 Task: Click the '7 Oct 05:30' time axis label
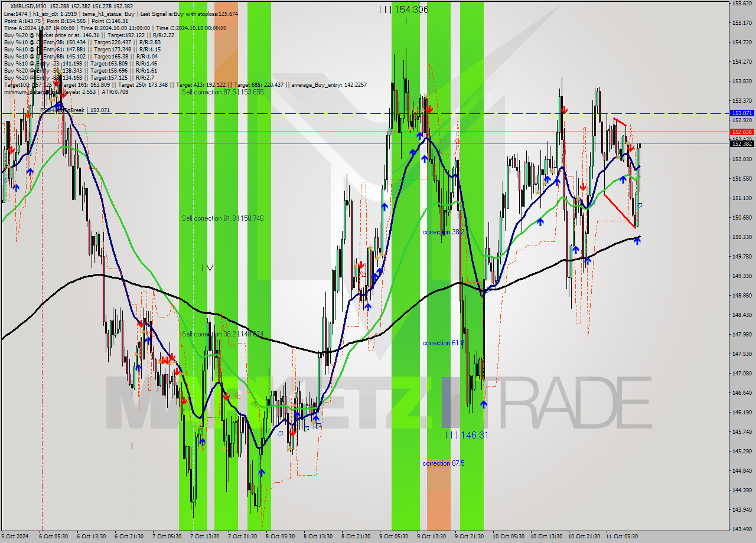coord(167,537)
